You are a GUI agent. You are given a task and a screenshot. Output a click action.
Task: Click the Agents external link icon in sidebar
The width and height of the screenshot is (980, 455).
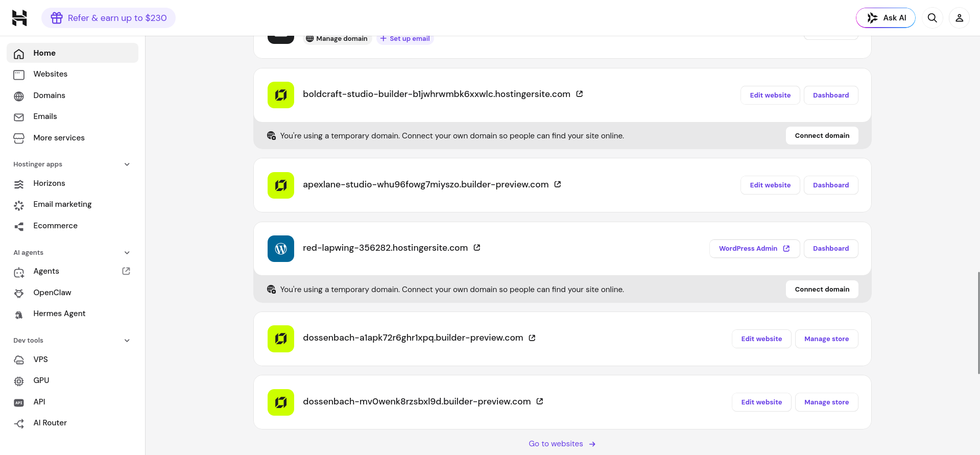point(126,271)
